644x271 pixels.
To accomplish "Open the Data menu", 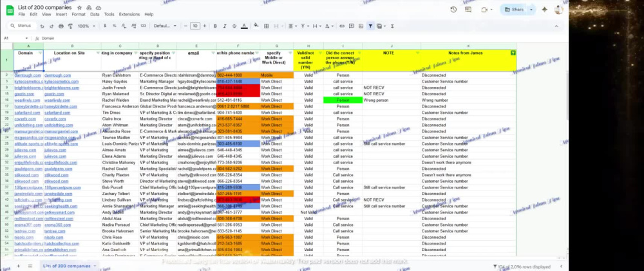I will click(95, 14).
